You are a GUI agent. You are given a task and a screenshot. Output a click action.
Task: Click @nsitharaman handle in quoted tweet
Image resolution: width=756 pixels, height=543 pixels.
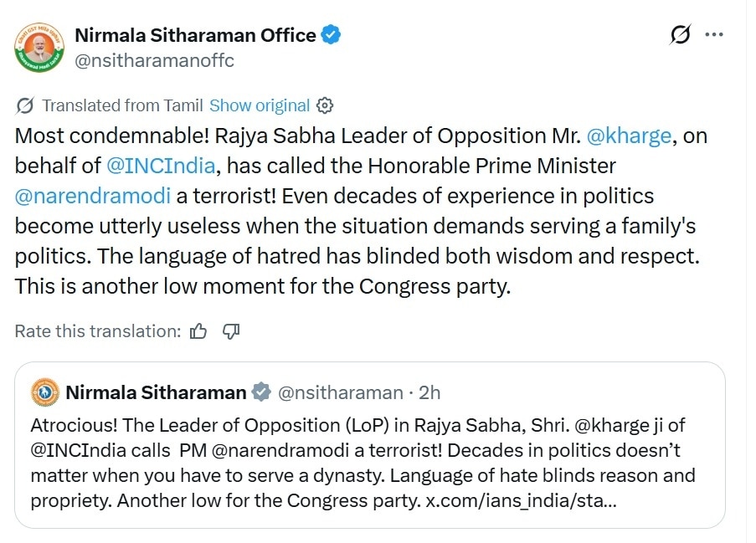click(x=340, y=392)
